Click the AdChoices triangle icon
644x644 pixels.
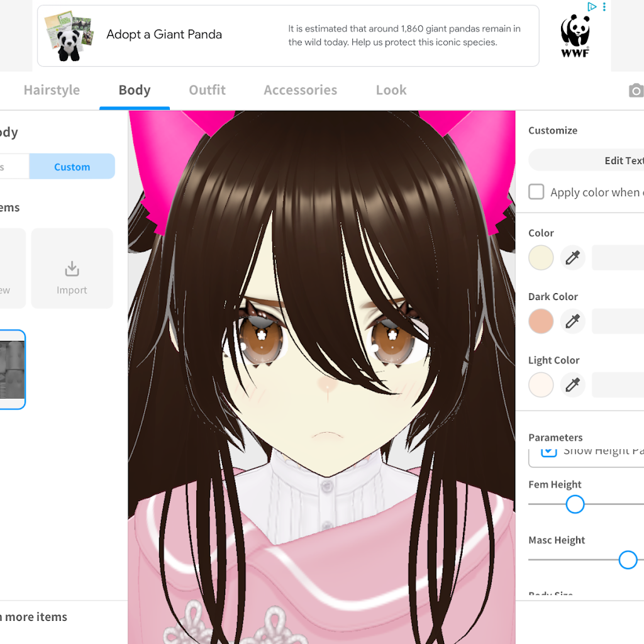pyautogui.click(x=592, y=6)
